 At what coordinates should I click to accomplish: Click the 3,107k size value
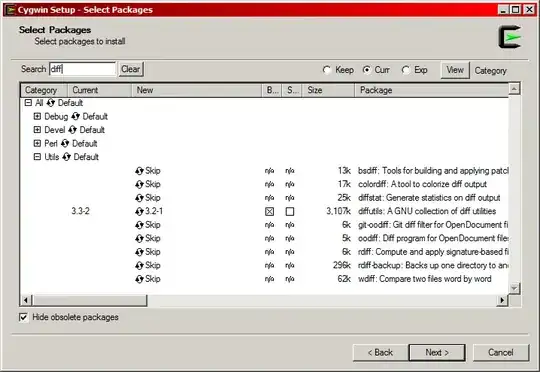tap(339, 211)
